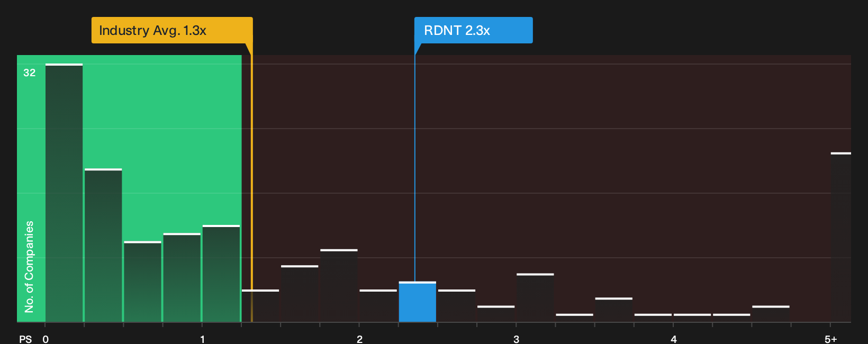Click the RDNT 2.3x label
This screenshot has width=868, height=344.
(x=473, y=30)
